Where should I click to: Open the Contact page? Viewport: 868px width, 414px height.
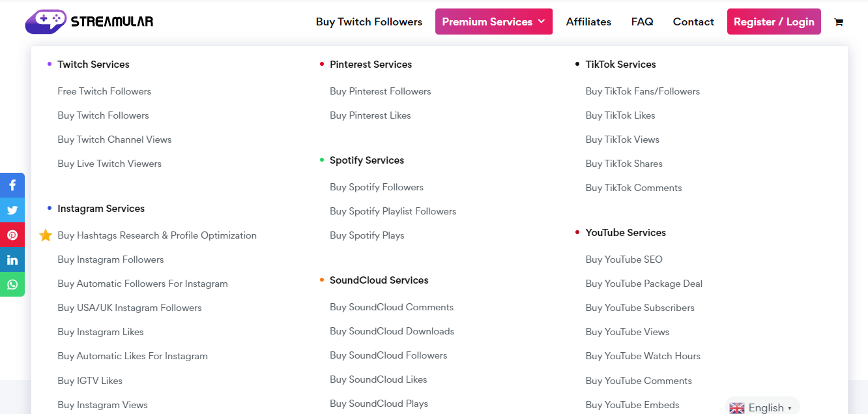pyautogui.click(x=693, y=22)
